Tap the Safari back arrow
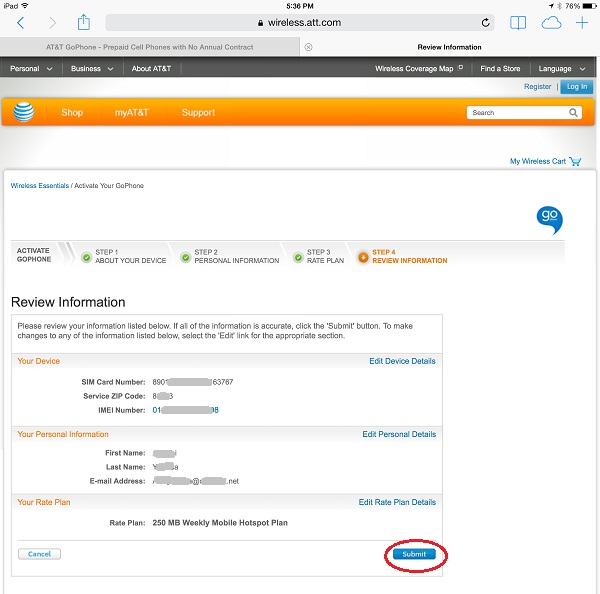Viewport: 600px width, 594px height. click(x=21, y=23)
